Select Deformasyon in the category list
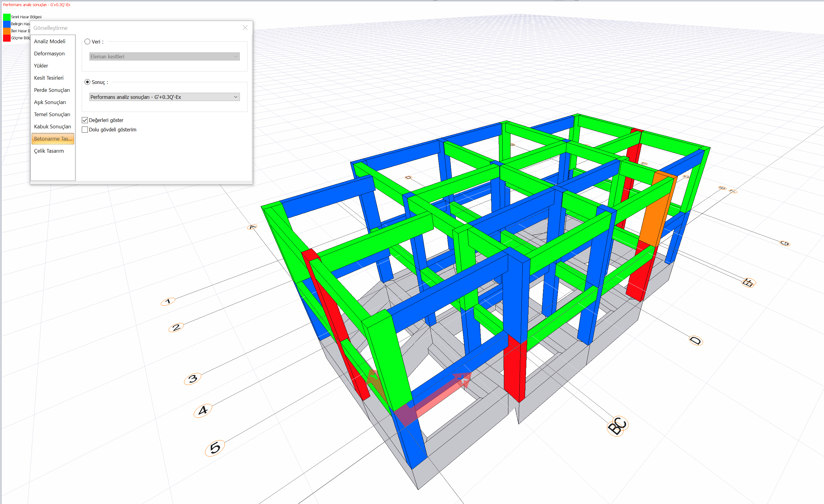Viewport: 824px width, 504px height. [x=50, y=54]
